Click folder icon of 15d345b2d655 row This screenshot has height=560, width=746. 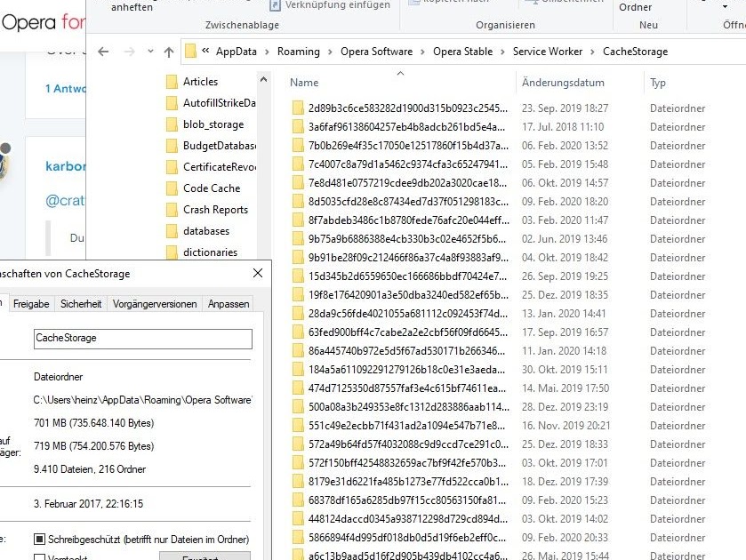pos(298,276)
